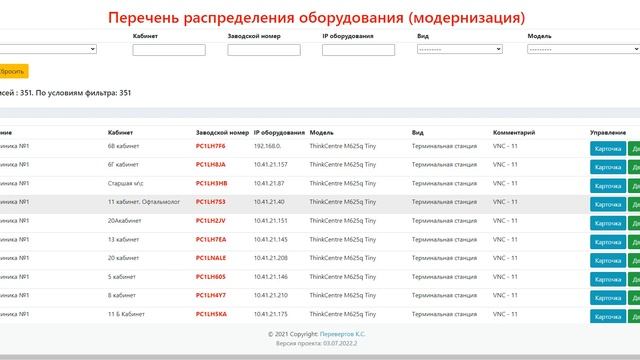The height and width of the screenshot is (360, 640).
Task: Select IP address 10.41.21.146 cell
Action: (x=271, y=277)
